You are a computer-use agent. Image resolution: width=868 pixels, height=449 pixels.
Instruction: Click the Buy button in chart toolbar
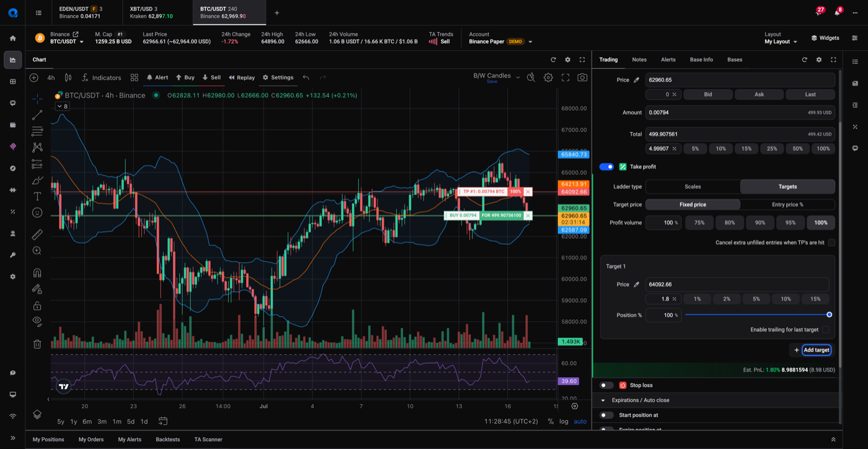[x=185, y=78]
